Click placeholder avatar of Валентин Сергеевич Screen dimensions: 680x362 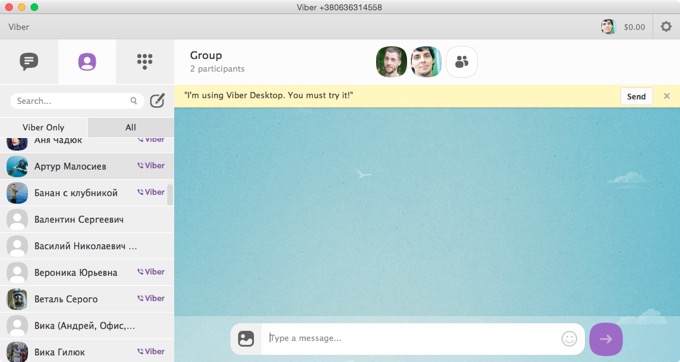click(17, 220)
